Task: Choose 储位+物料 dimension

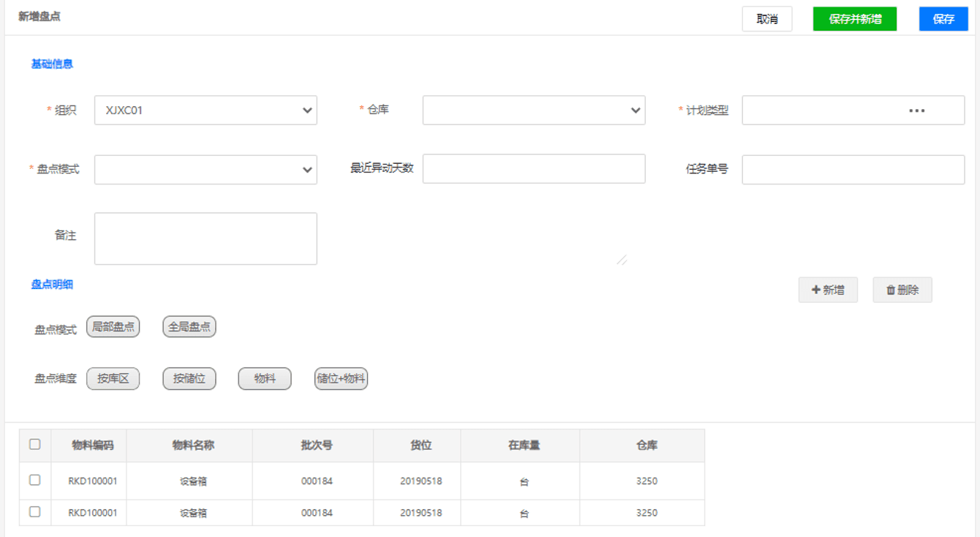Action: click(341, 379)
